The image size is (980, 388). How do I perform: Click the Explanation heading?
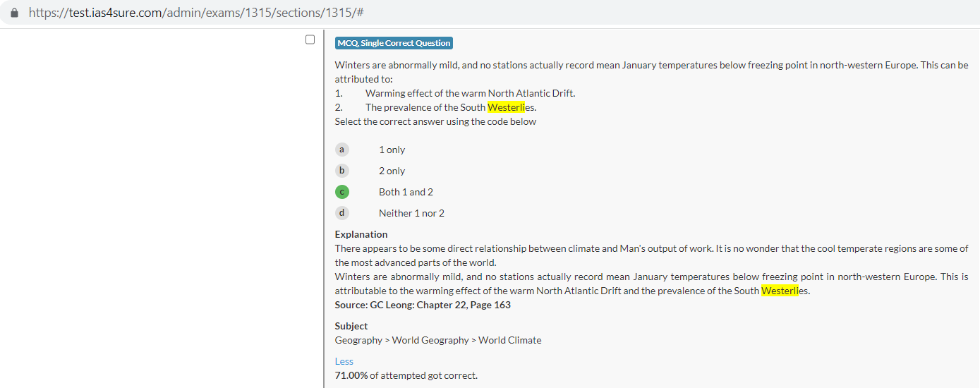[x=361, y=234]
